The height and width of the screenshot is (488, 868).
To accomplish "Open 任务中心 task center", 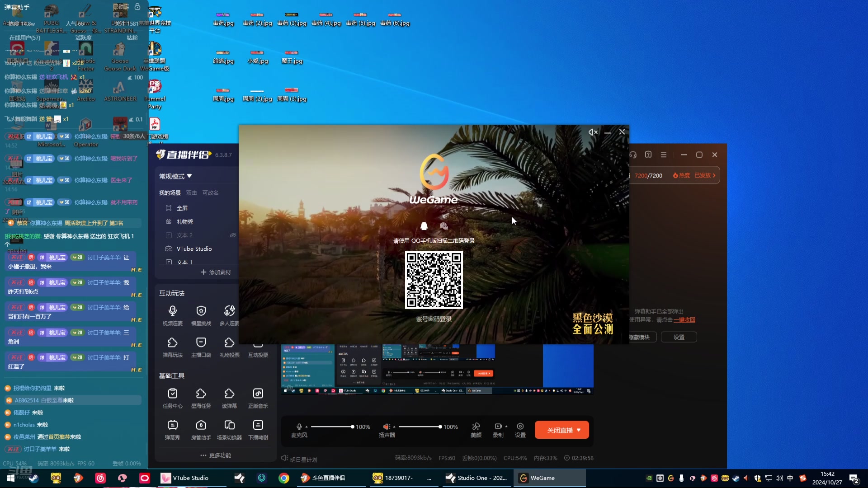I will 172,398.
